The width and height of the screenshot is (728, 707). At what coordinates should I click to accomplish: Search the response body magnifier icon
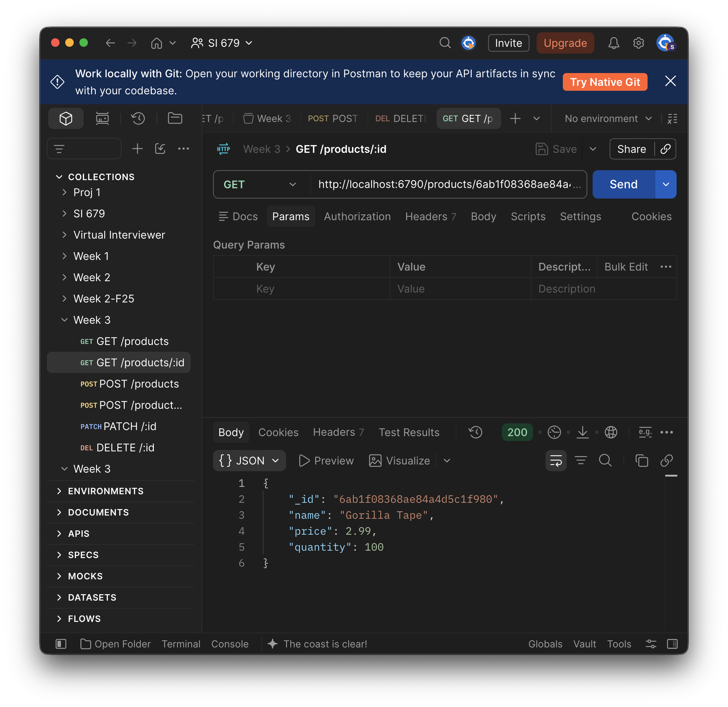(x=605, y=460)
